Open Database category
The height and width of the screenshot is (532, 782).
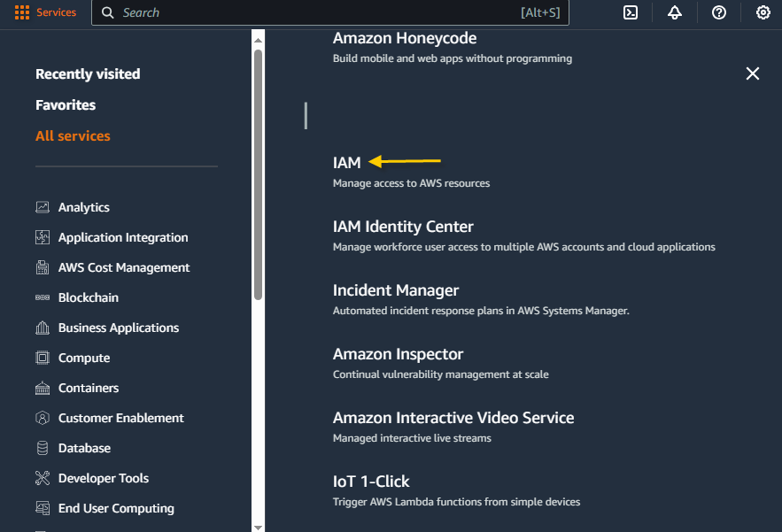[84, 448]
